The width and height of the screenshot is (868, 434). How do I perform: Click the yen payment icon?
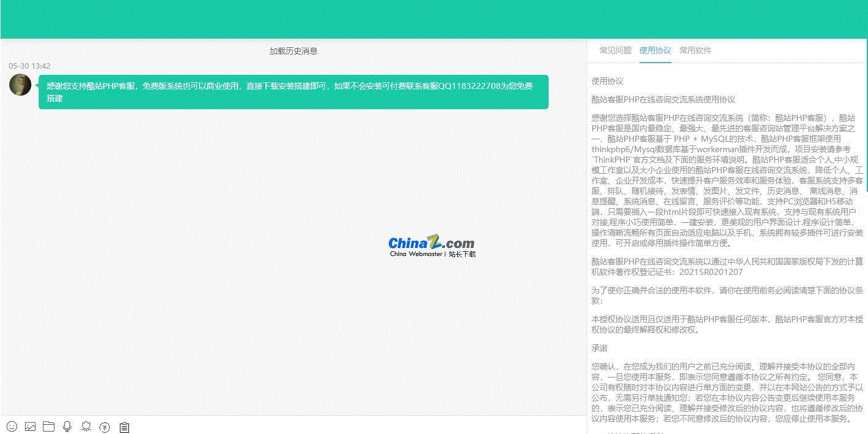(x=105, y=427)
